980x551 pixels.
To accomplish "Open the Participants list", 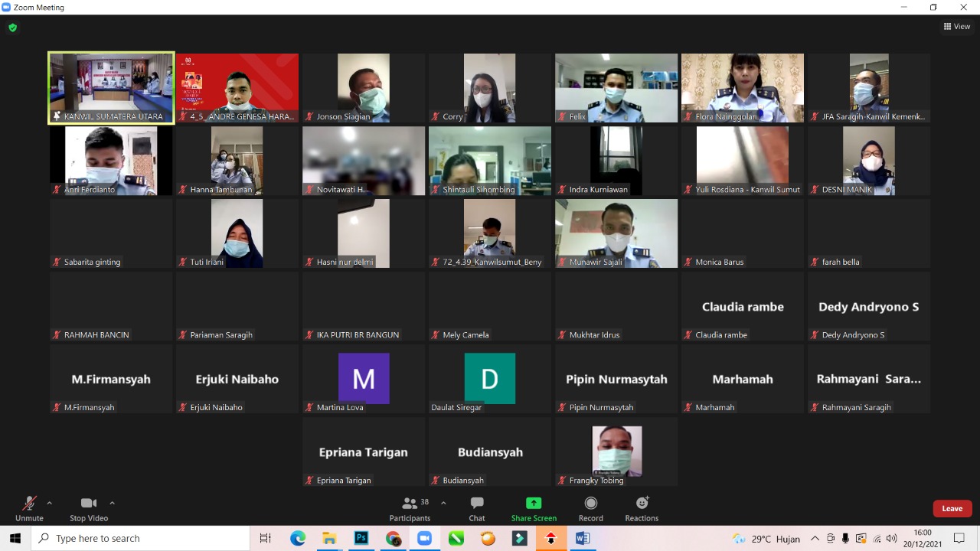I will [410, 508].
